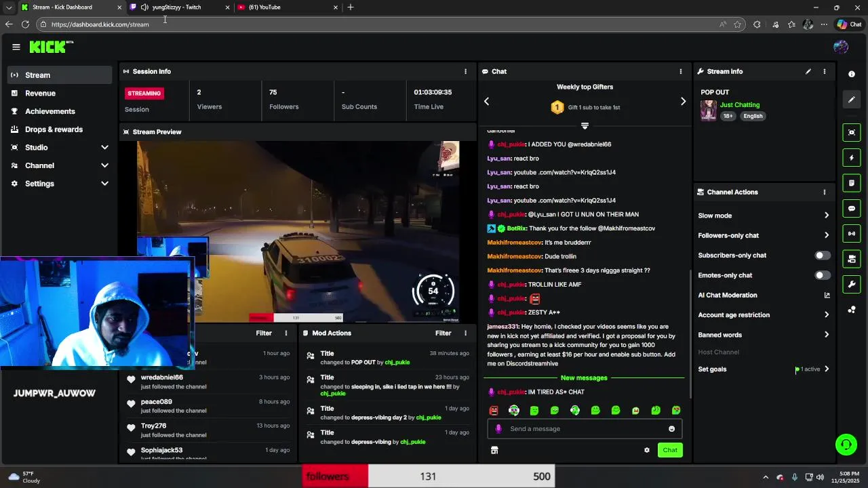Image resolution: width=868 pixels, height=488 pixels.
Task: Open Drops & rewards in the sidebar
Action: [60, 129]
